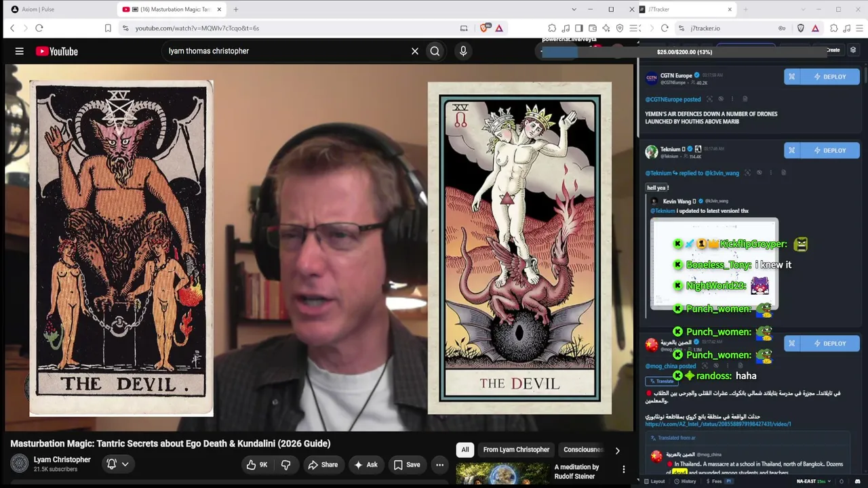Go back in YouTube browser window
Image resolution: width=868 pixels, height=488 pixels.
pos(12,28)
